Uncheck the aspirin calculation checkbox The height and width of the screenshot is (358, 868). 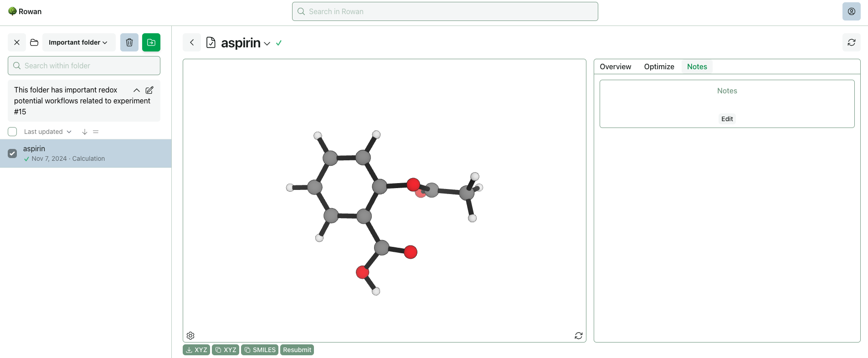(x=12, y=153)
